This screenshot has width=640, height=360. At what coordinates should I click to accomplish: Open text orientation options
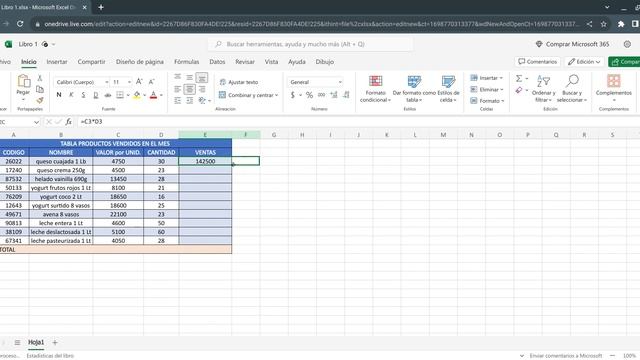pos(204,100)
